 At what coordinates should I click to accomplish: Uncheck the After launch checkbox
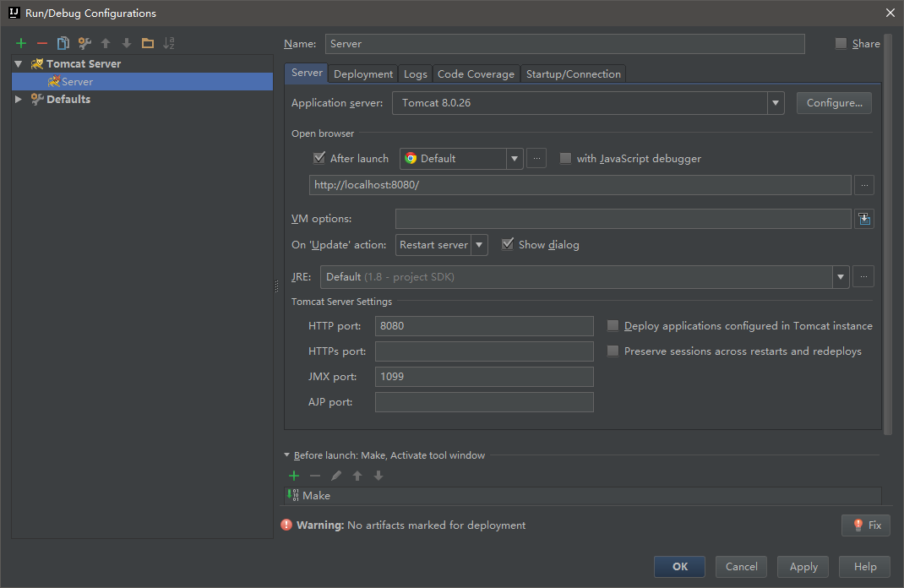click(319, 158)
